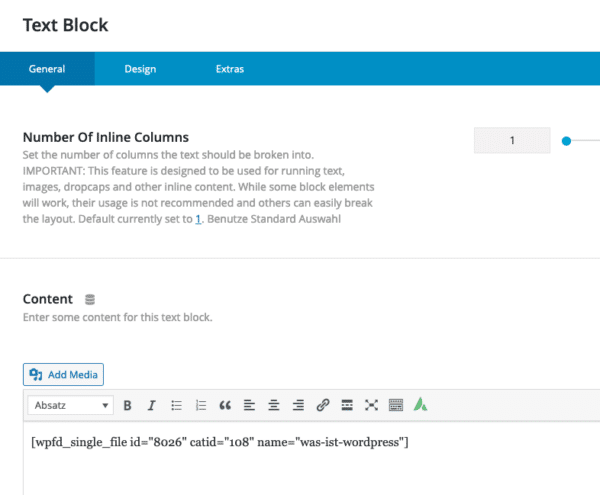The width and height of the screenshot is (600, 495).
Task: Toggle bold formatting in editor toolbar
Action: (127, 405)
